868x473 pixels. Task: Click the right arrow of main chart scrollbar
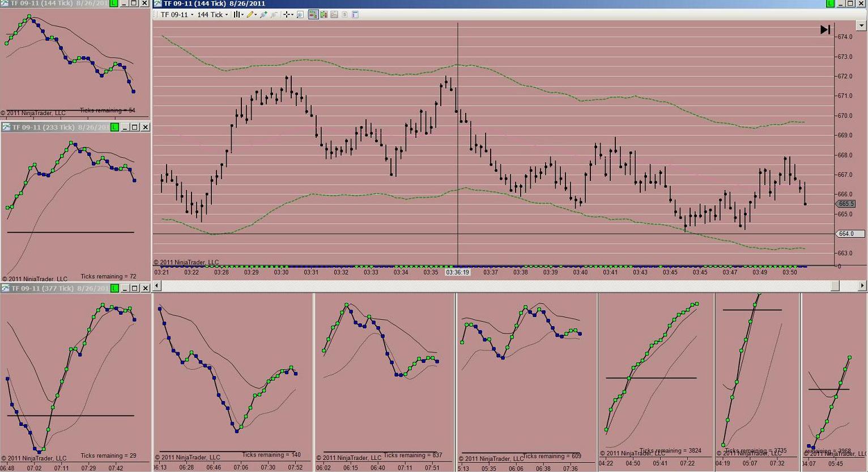(863, 286)
